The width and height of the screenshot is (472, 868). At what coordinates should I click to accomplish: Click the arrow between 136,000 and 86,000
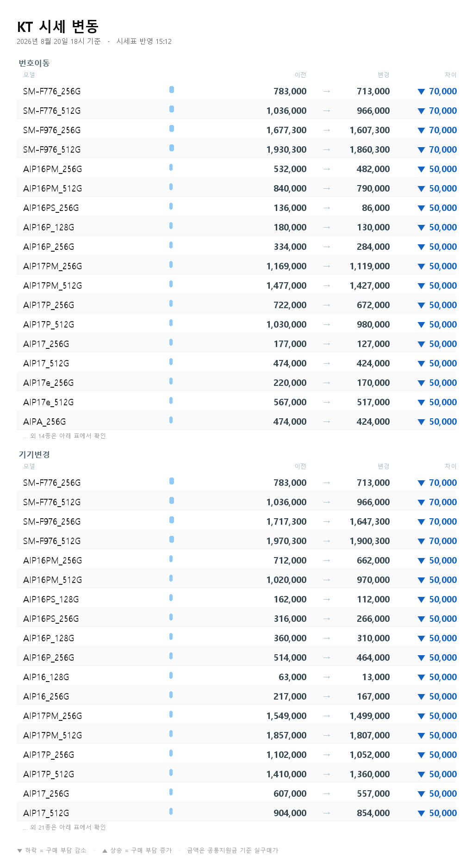click(327, 208)
